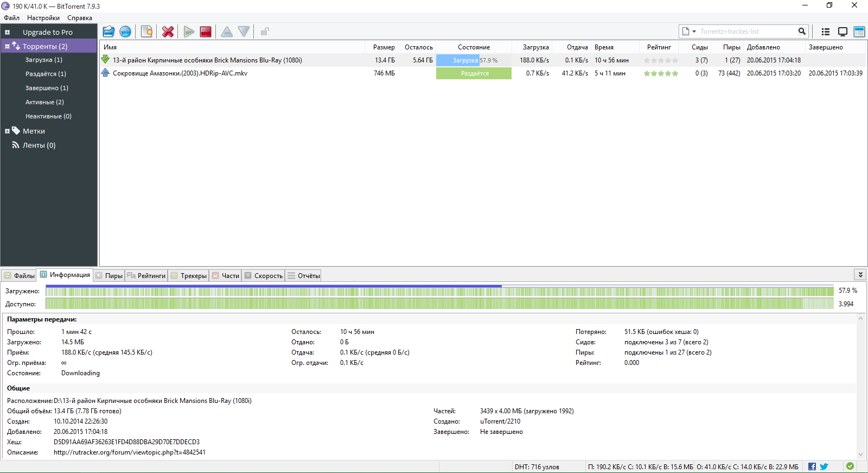Click the Add Torrent folder icon

pos(108,31)
